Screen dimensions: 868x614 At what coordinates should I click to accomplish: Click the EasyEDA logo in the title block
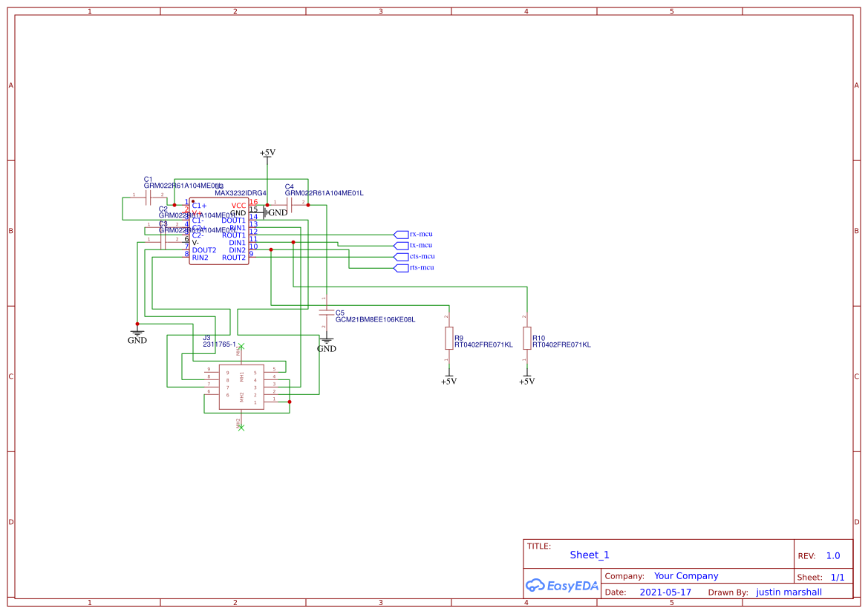pyautogui.click(x=562, y=586)
